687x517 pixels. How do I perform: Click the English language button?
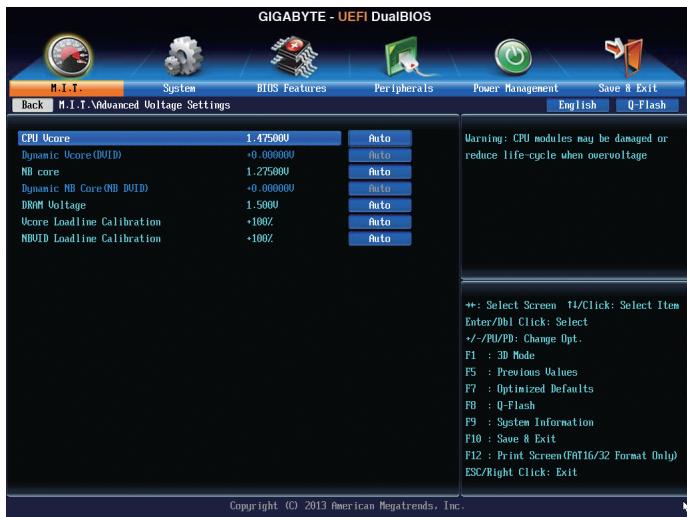pyautogui.click(x=577, y=105)
